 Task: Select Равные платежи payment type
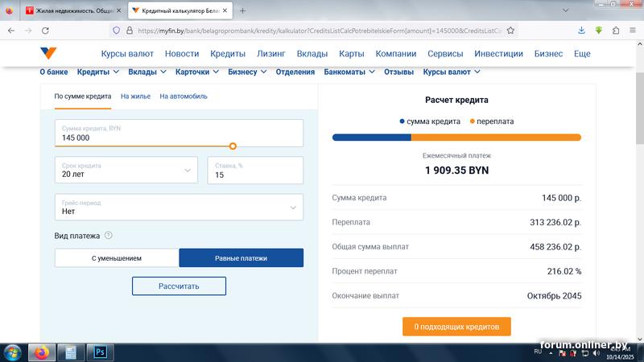coord(241,258)
